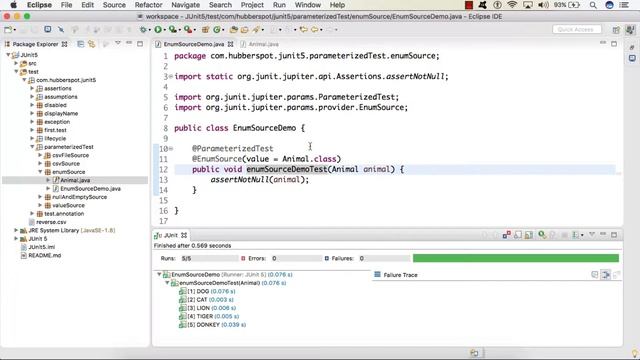The image size is (640, 360).
Task: Click the New Java Class icon
Action: (x=217, y=29)
